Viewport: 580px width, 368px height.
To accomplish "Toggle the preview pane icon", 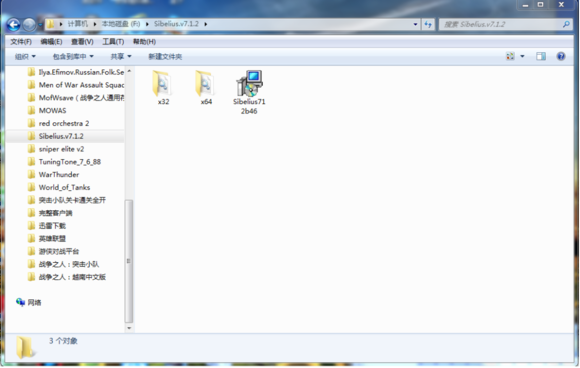I will [x=541, y=56].
